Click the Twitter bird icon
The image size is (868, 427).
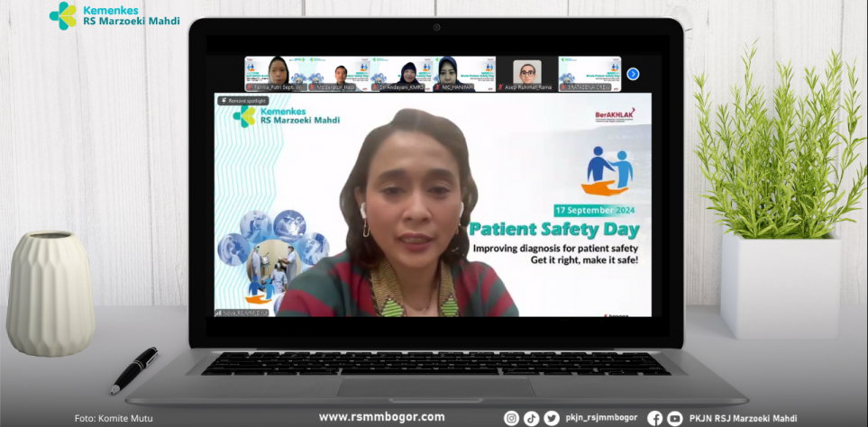pyautogui.click(x=552, y=418)
